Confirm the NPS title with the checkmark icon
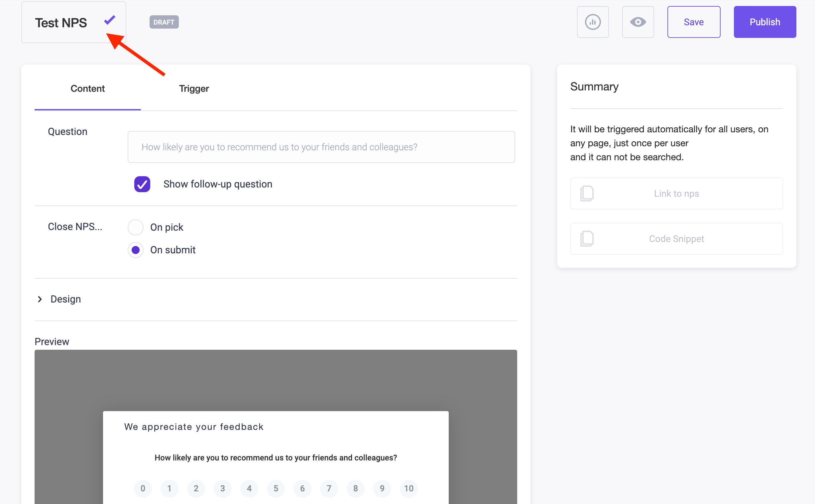This screenshot has height=504, width=815. [110, 20]
